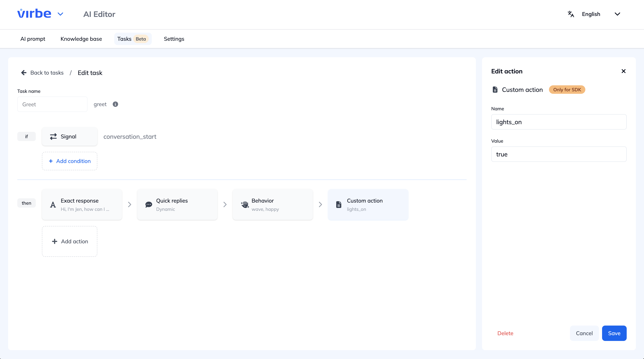Click the virbe logo
Viewport: 644px width, 359px height.
(x=34, y=13)
